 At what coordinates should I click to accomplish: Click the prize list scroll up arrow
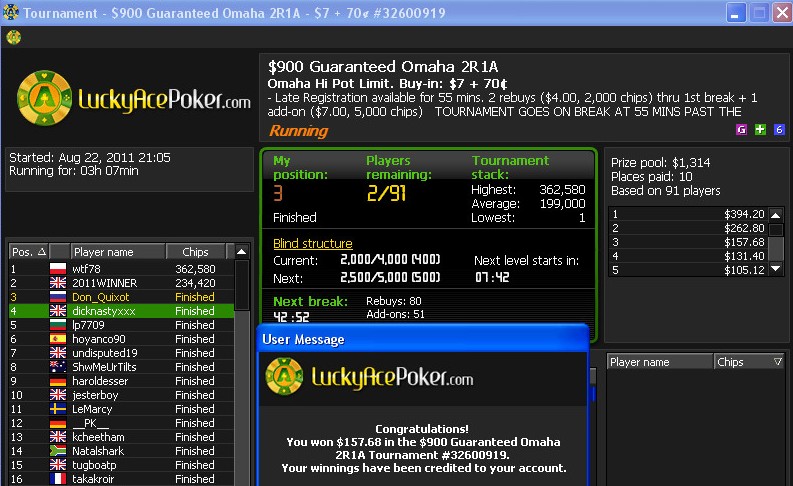coord(776,215)
